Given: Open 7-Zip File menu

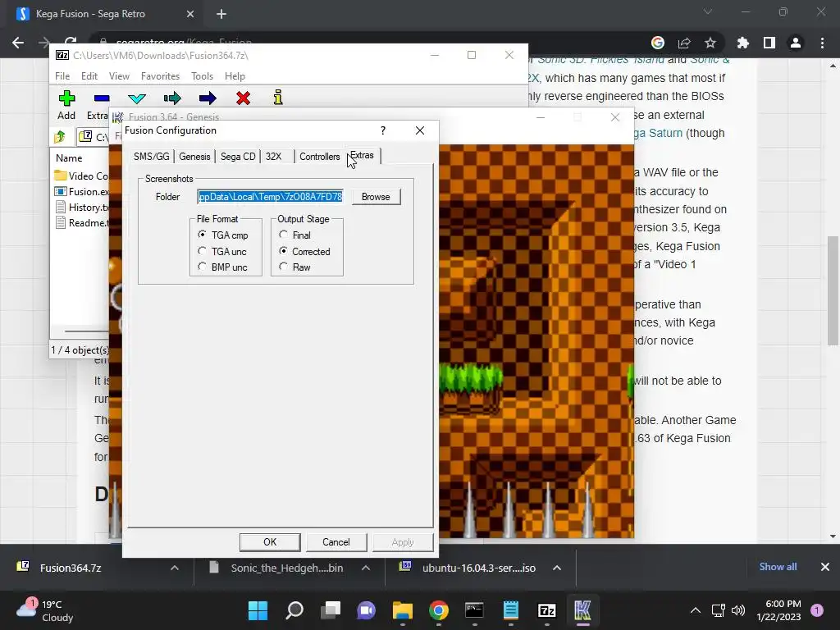Looking at the screenshot, I should click(62, 76).
